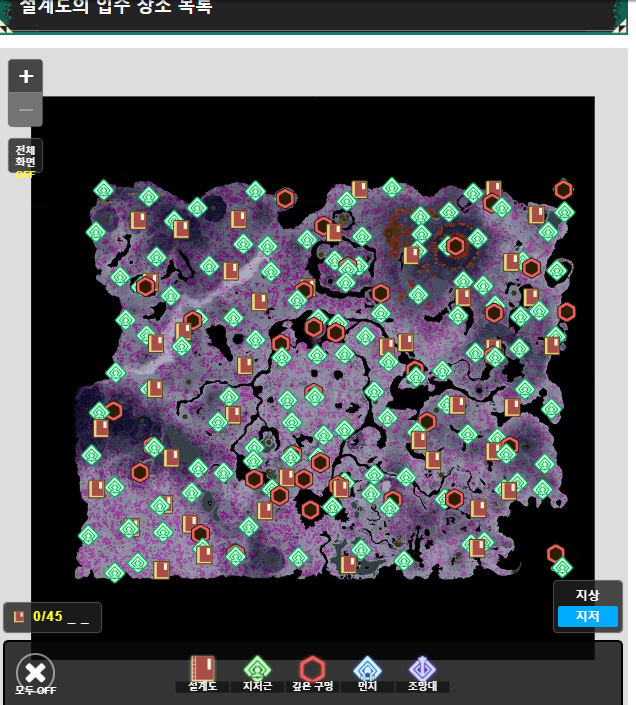Toggle 지저근 lightroot markers in legend
The width and height of the screenshot is (636, 705).
[x=257, y=674]
